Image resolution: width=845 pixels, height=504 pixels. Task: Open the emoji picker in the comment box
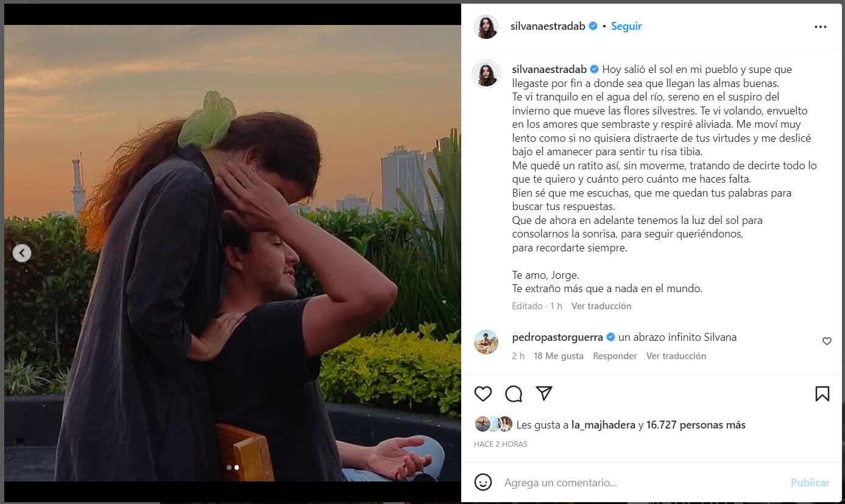tap(483, 483)
